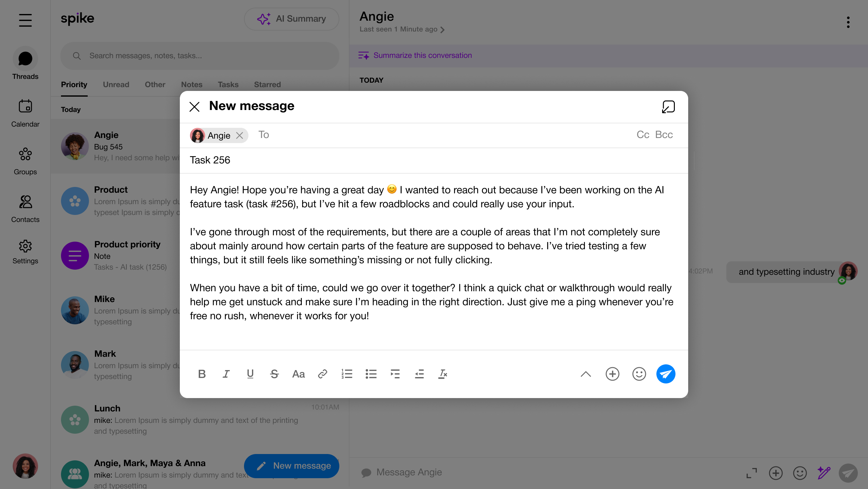Viewport: 868px width, 489px height.
Task: Open conversation options three-dot menu
Action: (x=848, y=22)
